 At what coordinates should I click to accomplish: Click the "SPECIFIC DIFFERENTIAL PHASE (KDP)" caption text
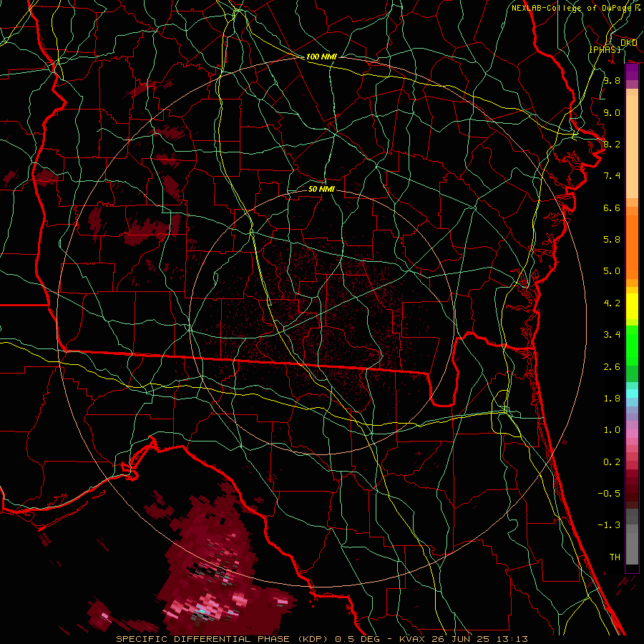pyautogui.click(x=223, y=639)
